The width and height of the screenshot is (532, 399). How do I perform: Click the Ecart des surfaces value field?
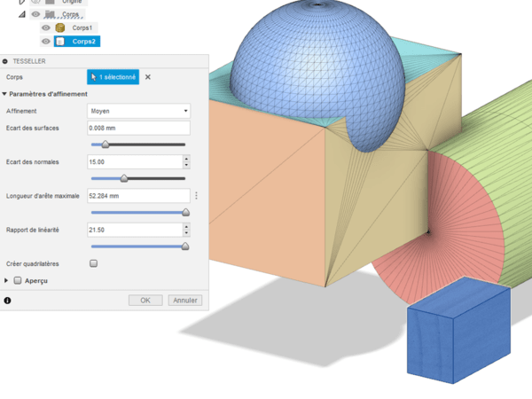[x=139, y=128]
